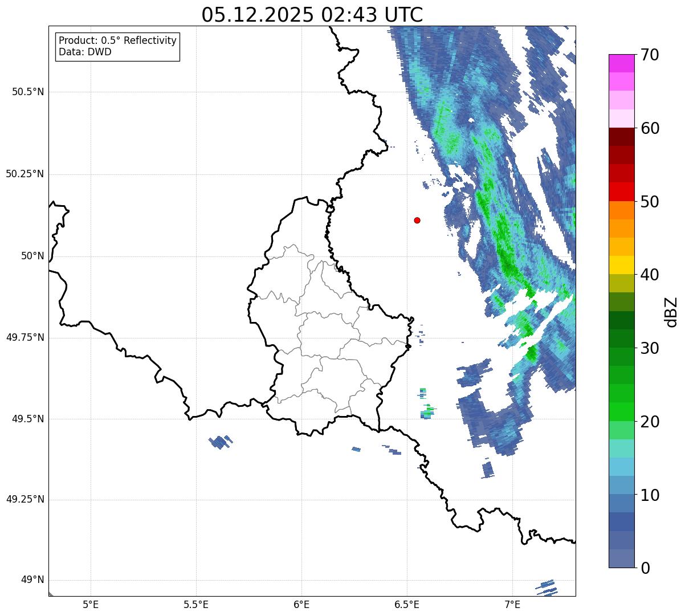The height and width of the screenshot is (616, 685).
Task: Click the dark red colorbar segment below 60
Action: coord(621,137)
